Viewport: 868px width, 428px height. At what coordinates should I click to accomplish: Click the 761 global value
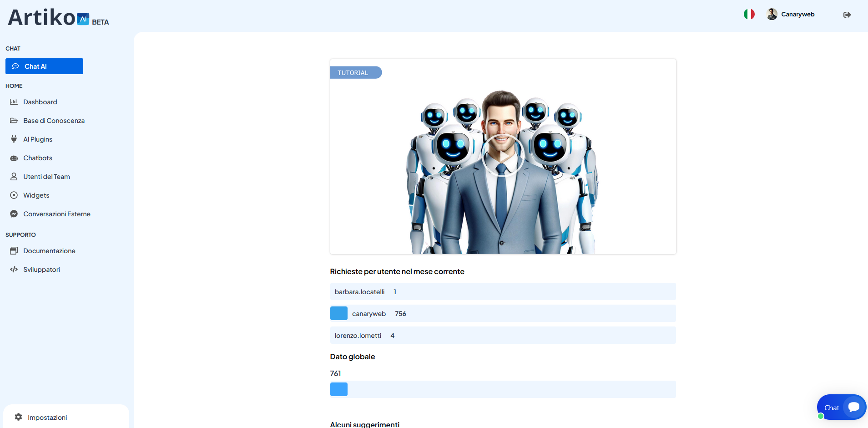(x=335, y=373)
